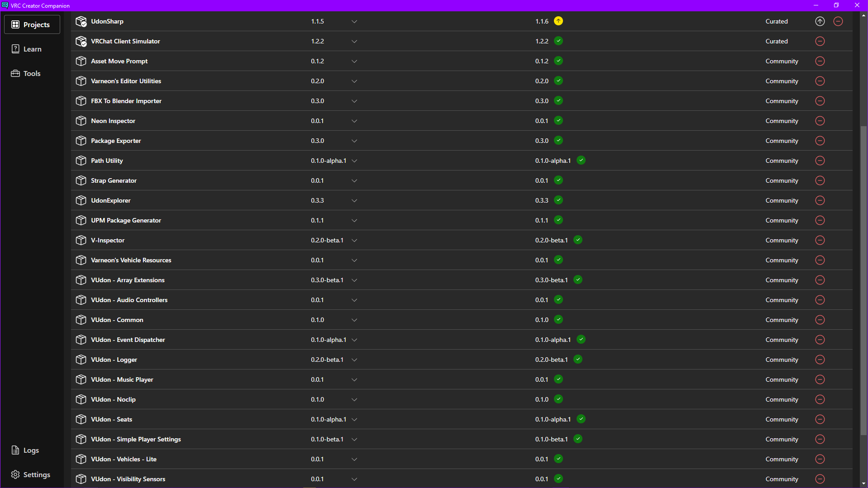Click the VUdon - Logger remove icon
The height and width of the screenshot is (488, 868).
[820, 360]
